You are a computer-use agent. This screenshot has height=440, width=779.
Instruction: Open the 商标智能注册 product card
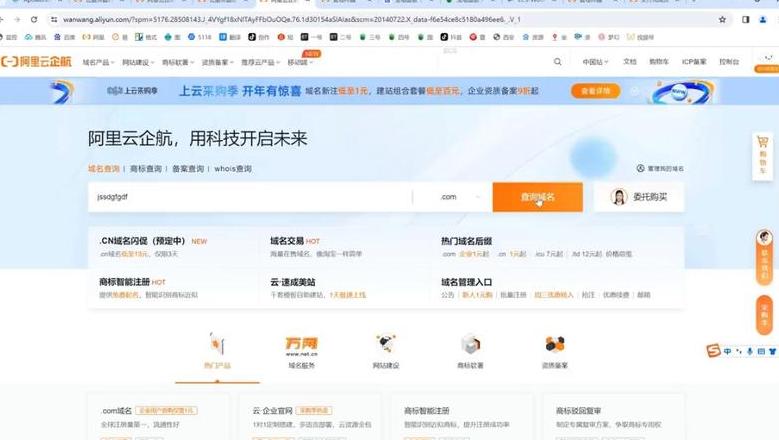click(x=462, y=417)
